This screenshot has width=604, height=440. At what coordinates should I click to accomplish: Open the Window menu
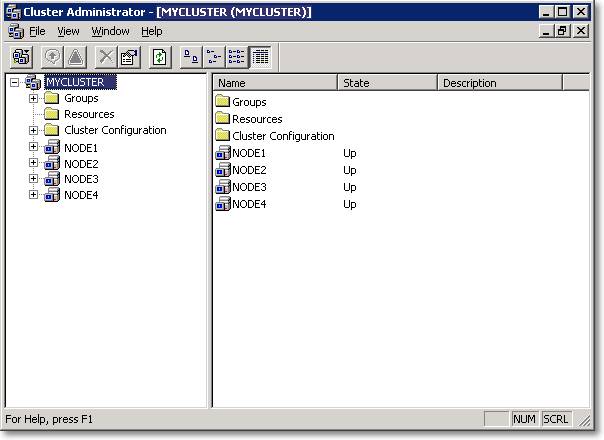(110, 31)
